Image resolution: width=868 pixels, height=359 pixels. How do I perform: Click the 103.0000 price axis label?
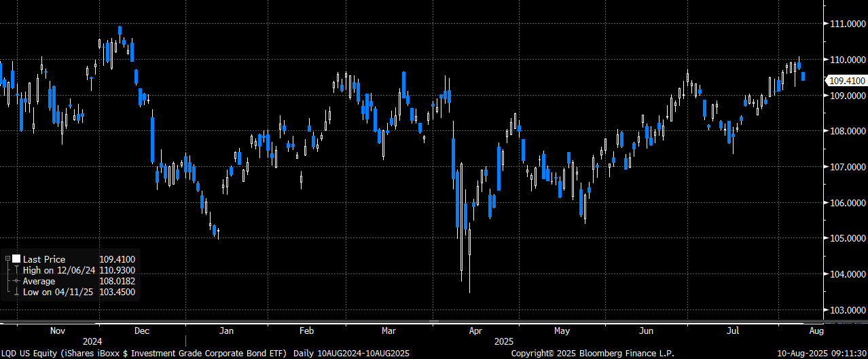(847, 310)
